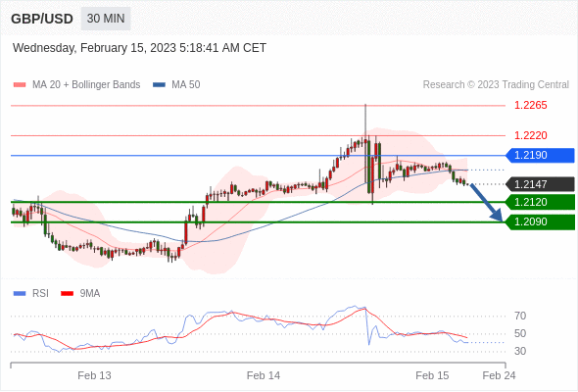Click the 30 MIN timeframe button
This screenshot has height=392, width=578.
tap(106, 19)
